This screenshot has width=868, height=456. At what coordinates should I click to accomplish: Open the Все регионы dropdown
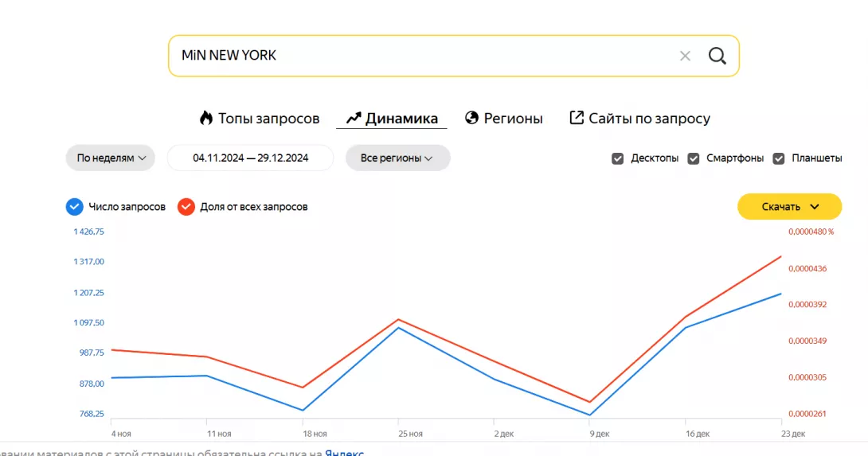pos(397,158)
